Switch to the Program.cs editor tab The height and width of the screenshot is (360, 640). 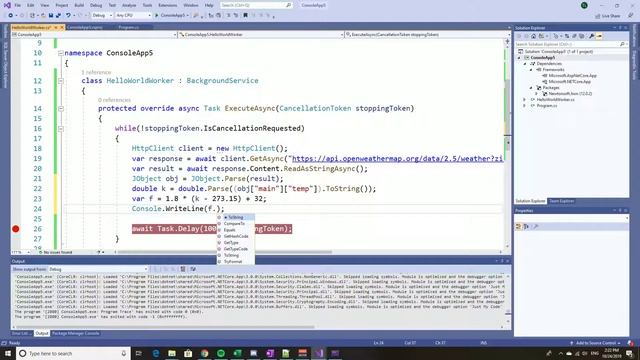tap(129, 27)
